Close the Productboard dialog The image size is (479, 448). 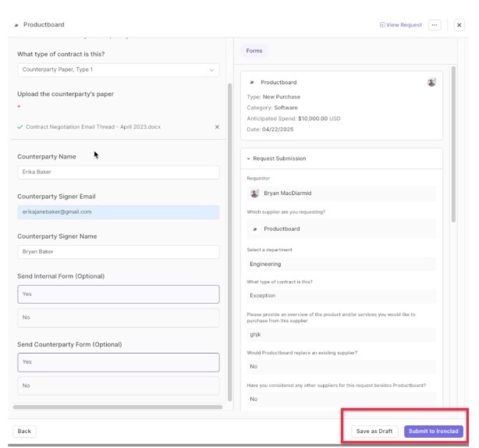coord(459,25)
